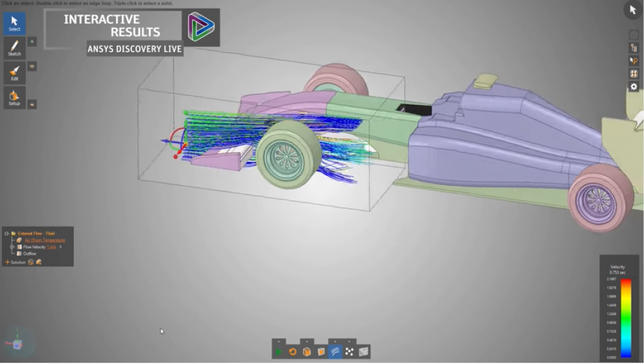
Task: Activate the Select tool
Action: click(x=14, y=23)
